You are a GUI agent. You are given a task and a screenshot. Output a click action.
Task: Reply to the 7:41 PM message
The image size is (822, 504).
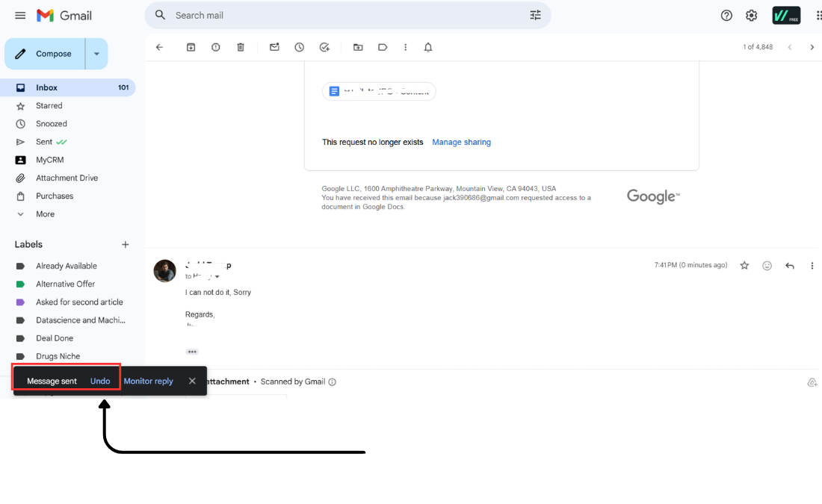789,265
